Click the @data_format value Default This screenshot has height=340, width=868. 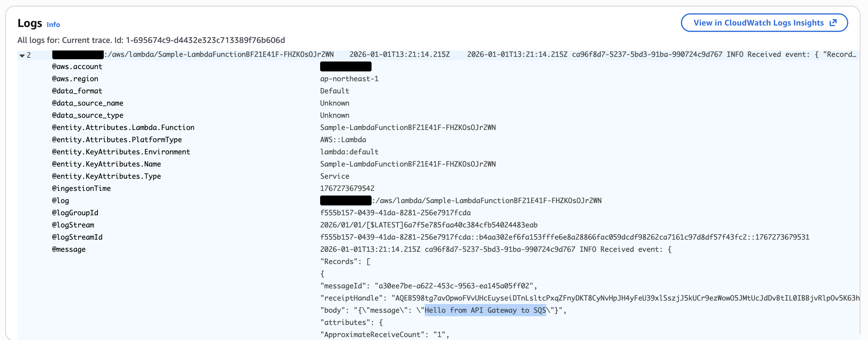pyautogui.click(x=335, y=91)
